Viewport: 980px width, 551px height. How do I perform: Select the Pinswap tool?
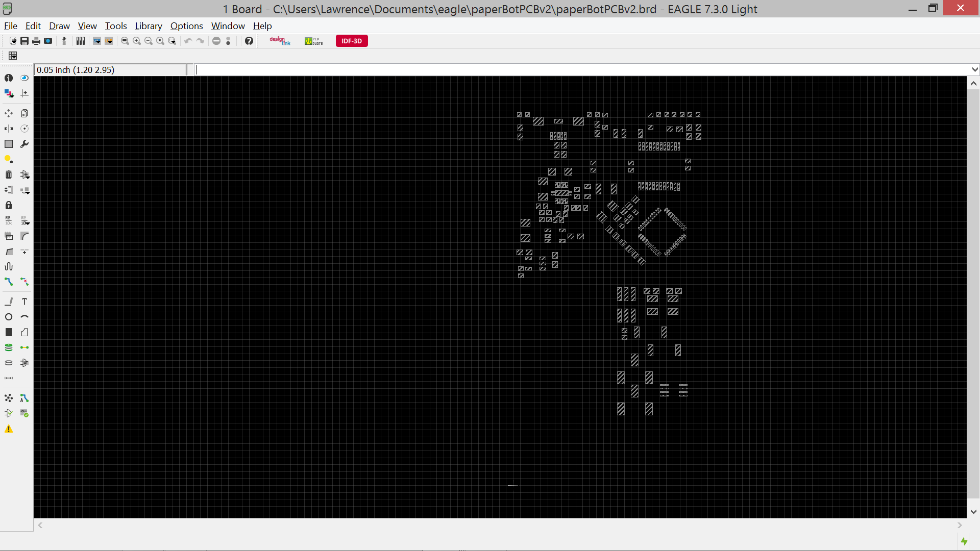pos(9,190)
